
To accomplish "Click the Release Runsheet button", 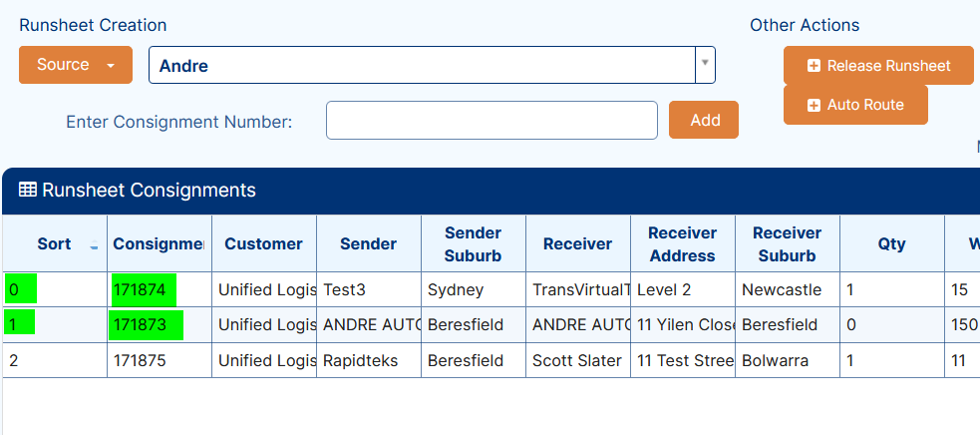I will point(878,66).
